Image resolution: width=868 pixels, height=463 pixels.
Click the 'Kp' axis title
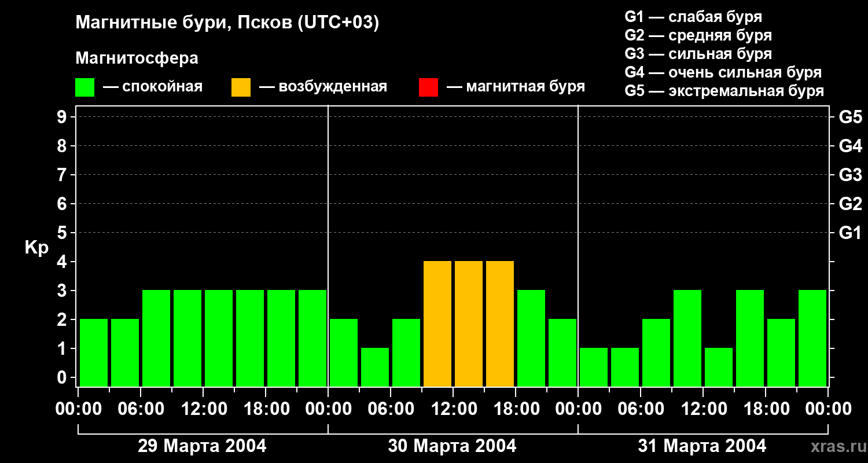tap(36, 248)
